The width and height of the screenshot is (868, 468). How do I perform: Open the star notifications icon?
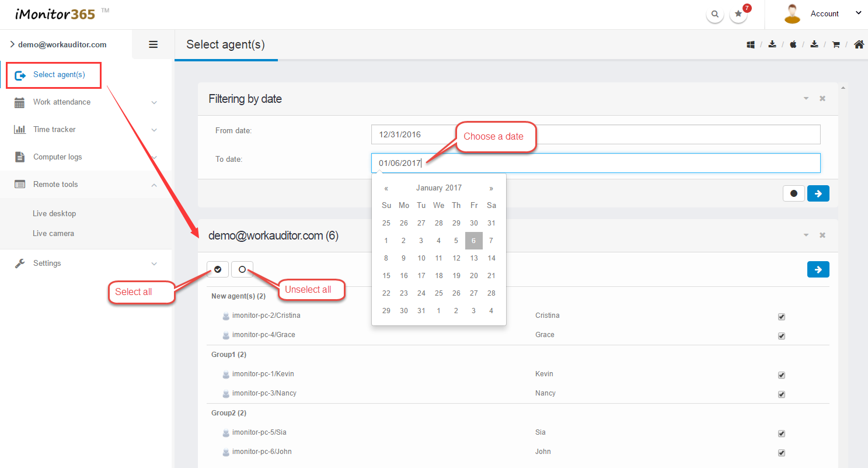coord(738,14)
